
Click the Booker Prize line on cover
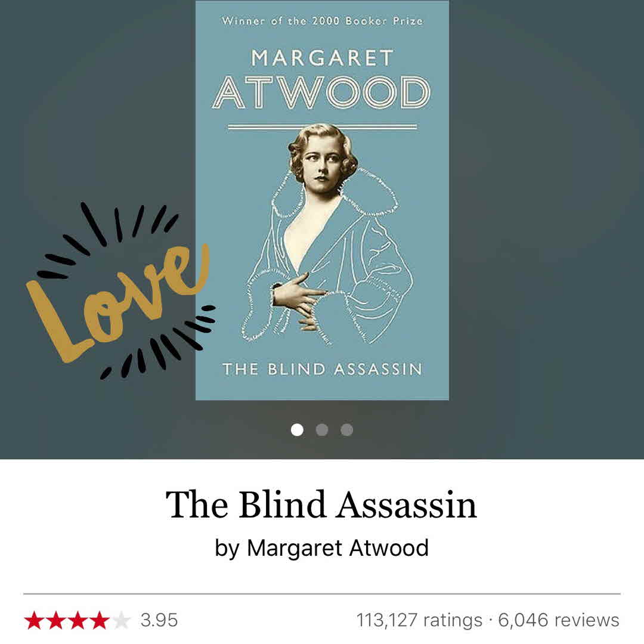pyautogui.click(x=323, y=20)
